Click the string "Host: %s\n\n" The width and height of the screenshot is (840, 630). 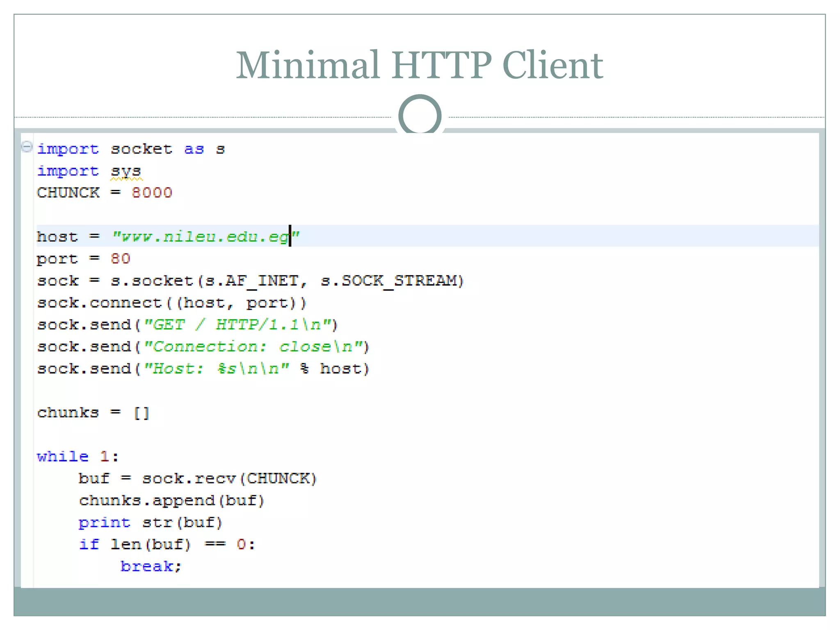pyautogui.click(x=217, y=369)
